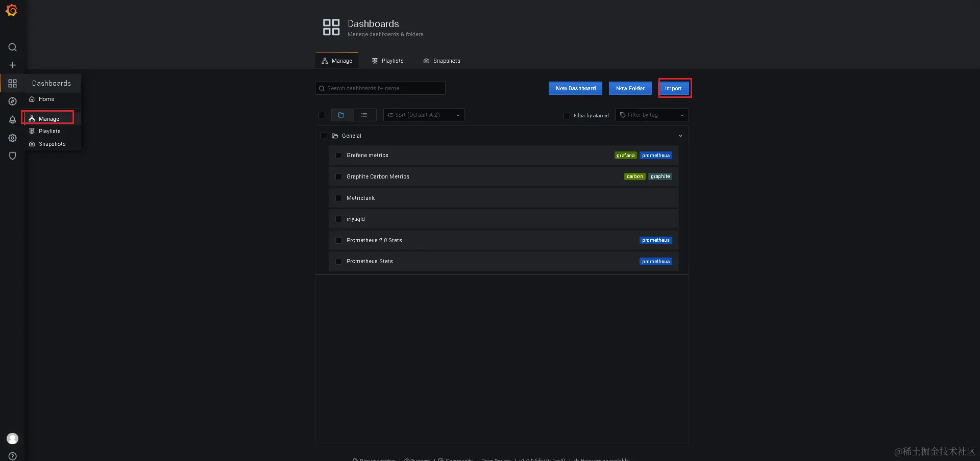Select the Dashboards grid icon in sidebar

pyautogui.click(x=13, y=83)
